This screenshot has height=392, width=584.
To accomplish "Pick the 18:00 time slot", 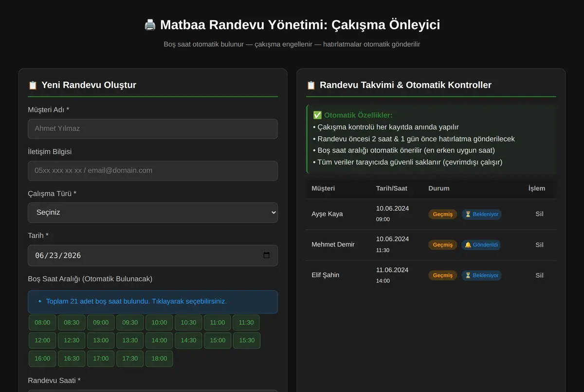I will coord(159,358).
